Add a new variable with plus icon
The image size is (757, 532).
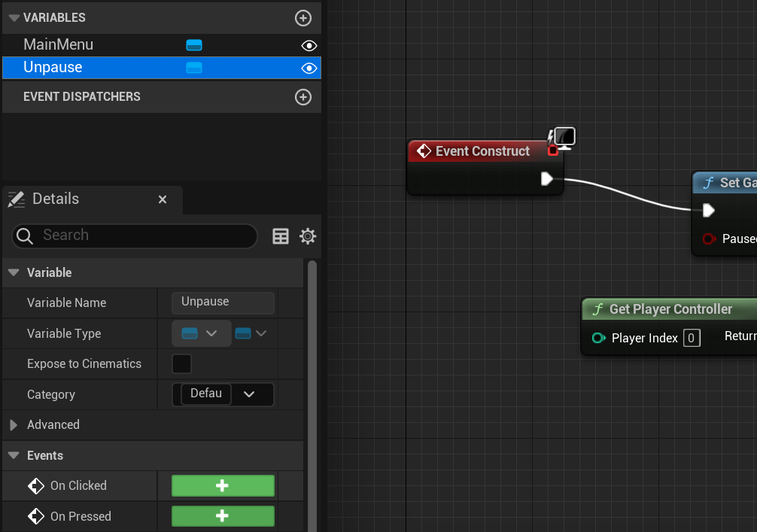pyautogui.click(x=303, y=18)
